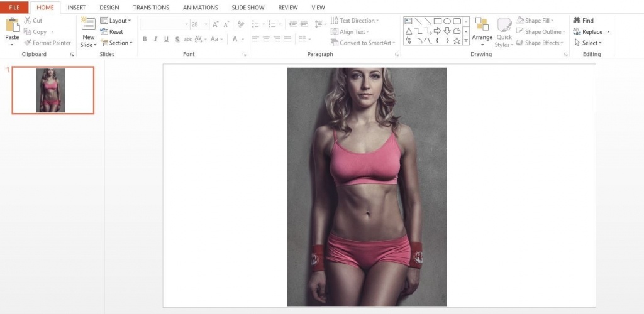644x314 pixels.
Task: Click the Find button
Action: 583,21
